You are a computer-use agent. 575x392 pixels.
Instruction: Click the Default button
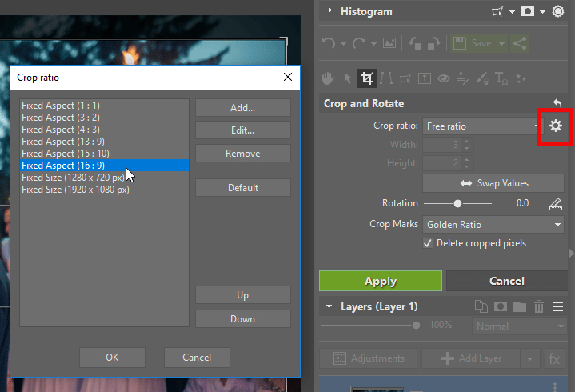[x=243, y=188]
